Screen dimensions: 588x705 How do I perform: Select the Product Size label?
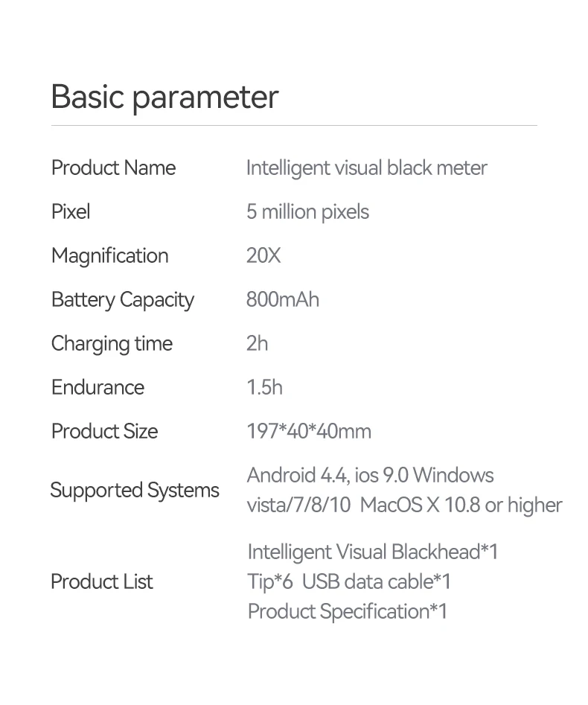(104, 432)
